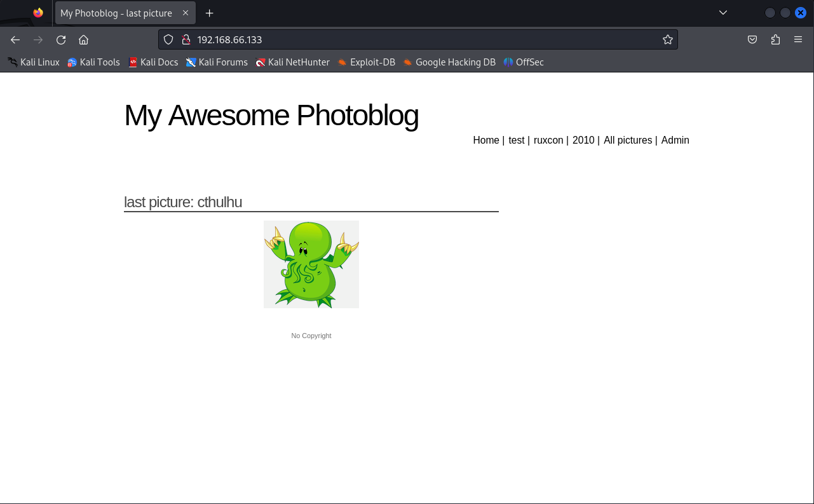This screenshot has width=814, height=504.
Task: Click the 'last picture: cthulhu' heading
Action: tap(183, 202)
